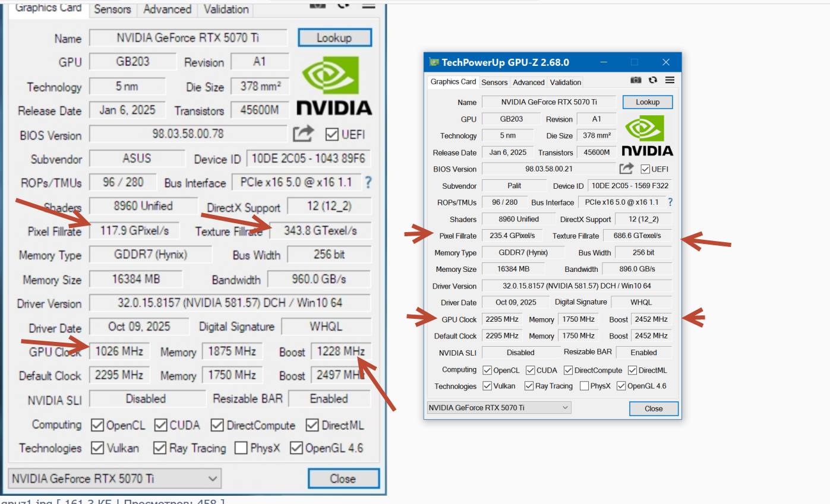This screenshot has height=504, width=830.
Task: Check the PhysX checkbox in the ASUS window
Action: [241, 448]
